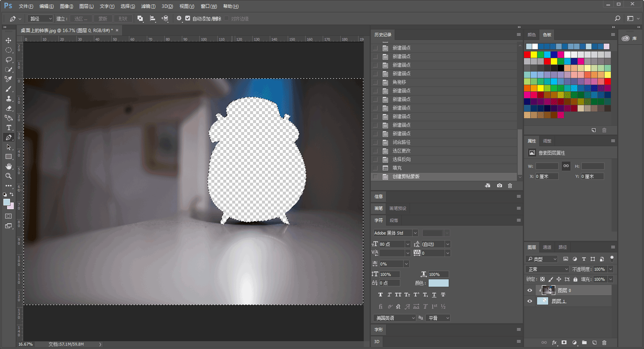Screen dimensions: 644x349
Task: Select the Move tool
Action: click(9, 40)
